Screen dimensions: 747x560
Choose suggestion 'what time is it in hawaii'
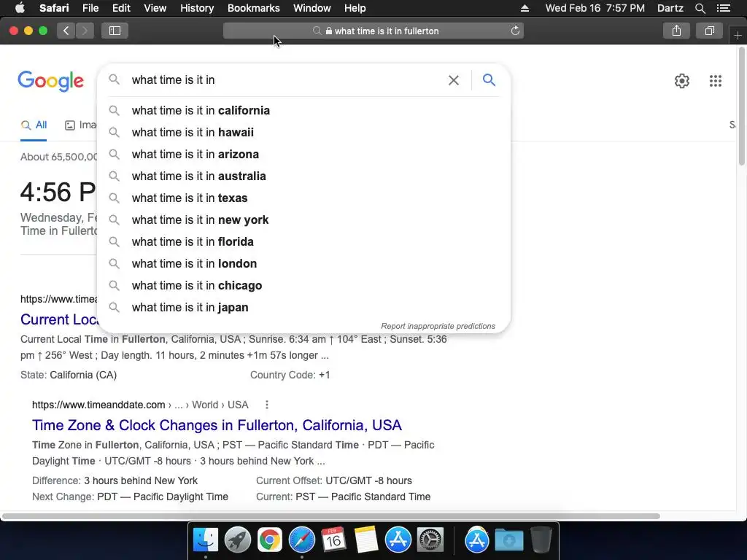tap(304, 133)
